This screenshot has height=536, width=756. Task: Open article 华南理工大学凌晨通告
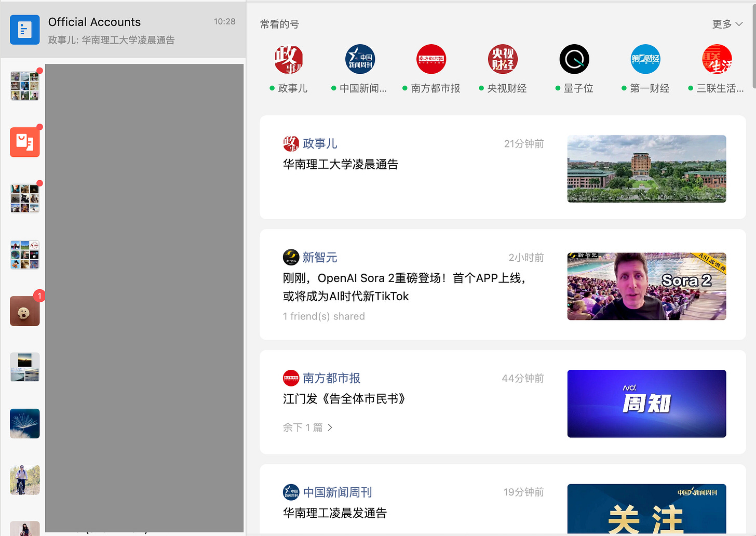[341, 165]
